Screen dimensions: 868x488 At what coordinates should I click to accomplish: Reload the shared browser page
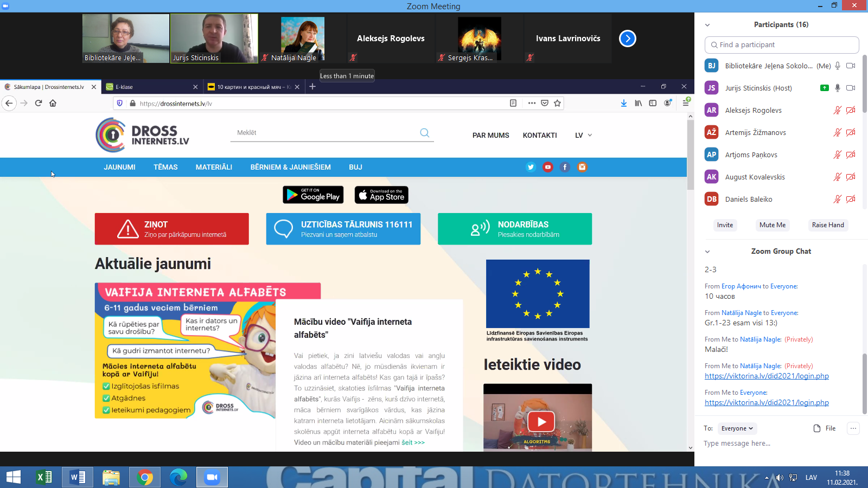[39, 103]
